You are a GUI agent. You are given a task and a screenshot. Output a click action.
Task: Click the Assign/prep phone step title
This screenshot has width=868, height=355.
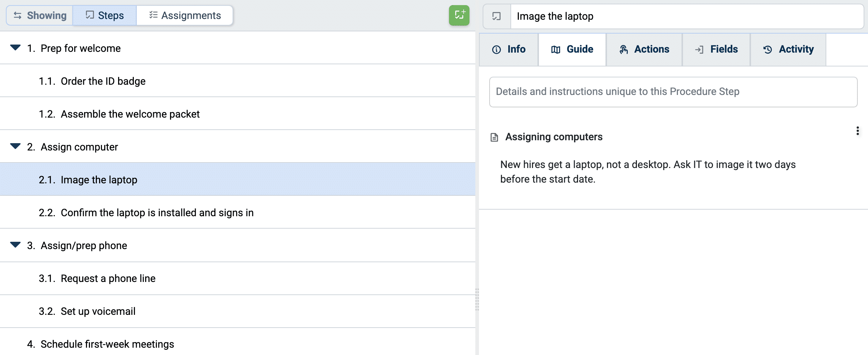84,245
